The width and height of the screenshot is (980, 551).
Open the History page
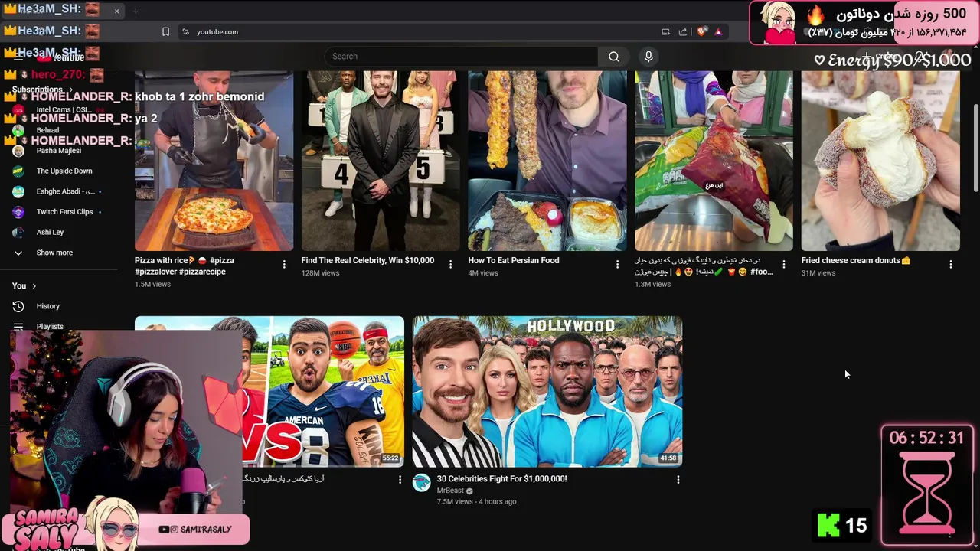click(x=47, y=306)
